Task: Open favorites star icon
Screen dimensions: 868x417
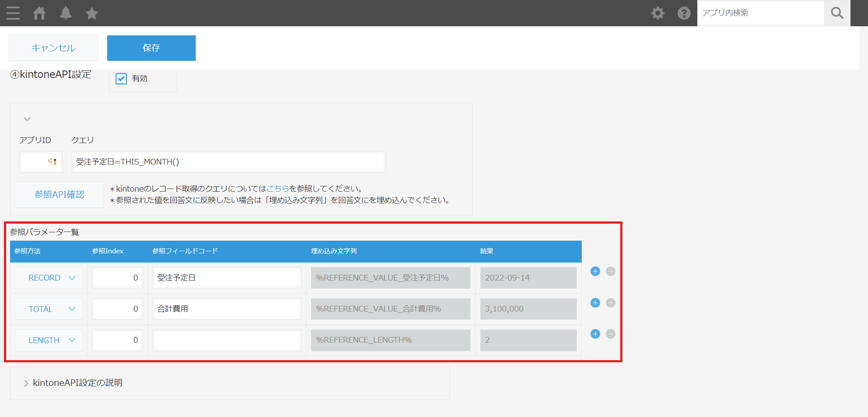Action: [x=92, y=13]
